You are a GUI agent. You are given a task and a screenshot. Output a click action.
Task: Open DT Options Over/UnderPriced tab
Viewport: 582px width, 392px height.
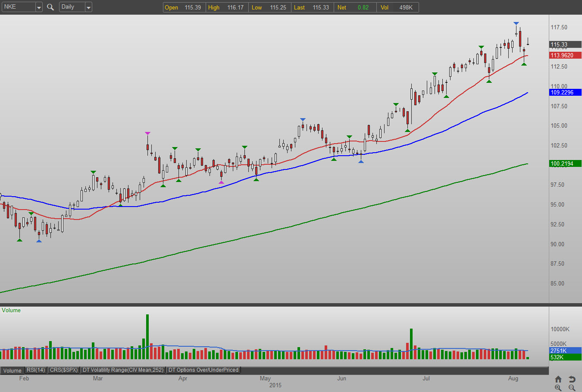click(x=203, y=370)
